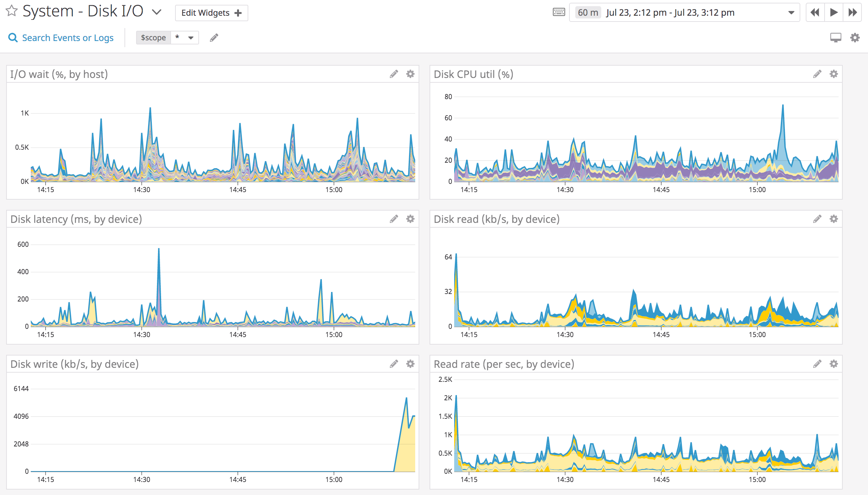The image size is (868, 495).
Task: Open the gear menu for Disk read widget
Action: click(833, 219)
